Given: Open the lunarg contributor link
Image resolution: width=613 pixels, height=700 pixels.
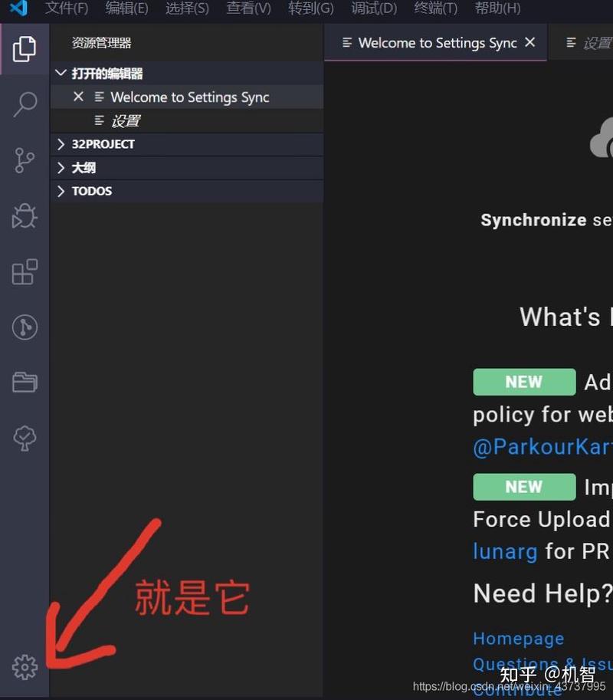Looking at the screenshot, I should coord(505,552).
